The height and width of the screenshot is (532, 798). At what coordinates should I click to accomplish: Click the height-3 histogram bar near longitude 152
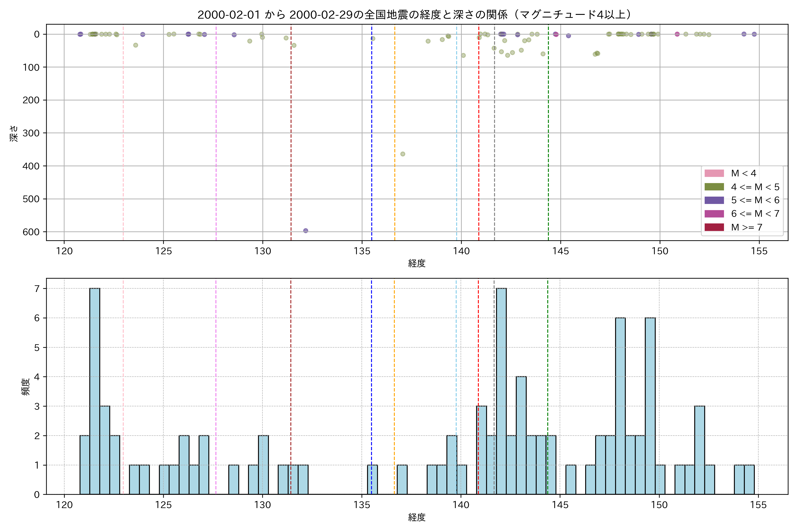tap(700, 450)
